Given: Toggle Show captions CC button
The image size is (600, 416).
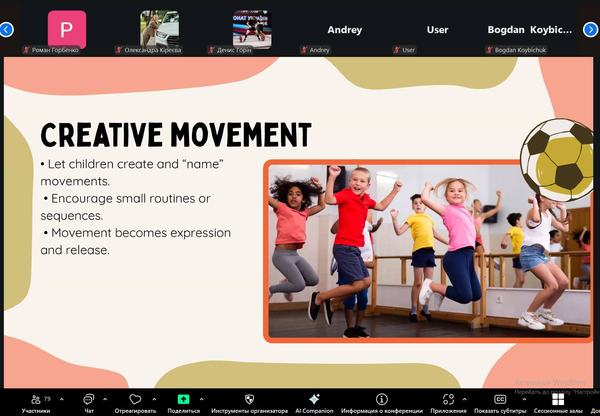Looking at the screenshot, I should click(500, 398).
